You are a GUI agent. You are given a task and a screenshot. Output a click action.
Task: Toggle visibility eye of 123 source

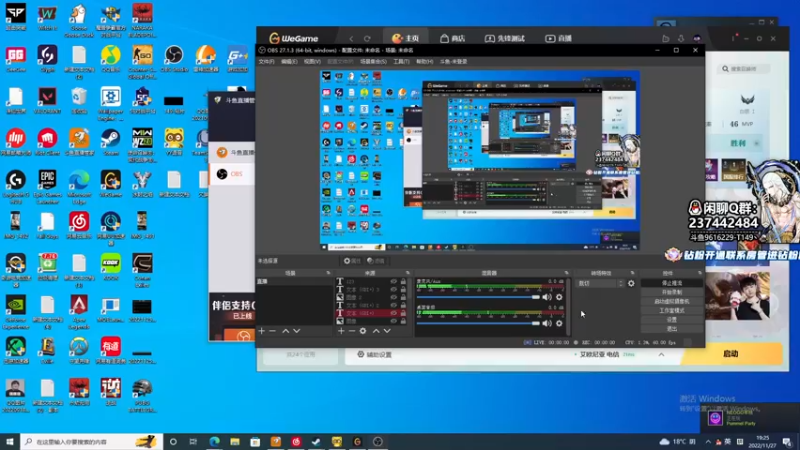(393, 282)
